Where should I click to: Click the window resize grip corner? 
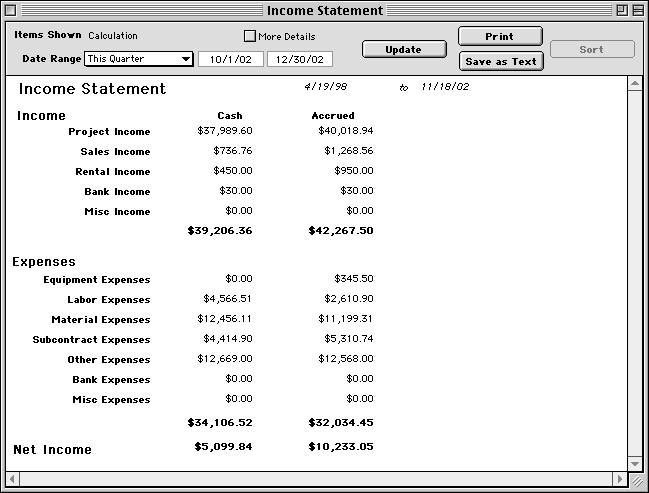pyautogui.click(x=634, y=480)
